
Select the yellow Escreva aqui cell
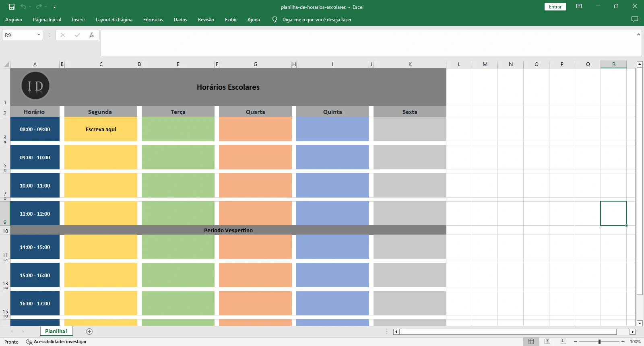pos(101,129)
